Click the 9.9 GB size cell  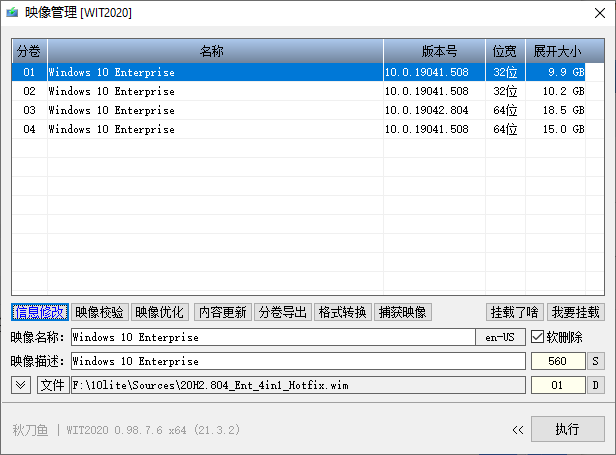pyautogui.click(x=556, y=72)
